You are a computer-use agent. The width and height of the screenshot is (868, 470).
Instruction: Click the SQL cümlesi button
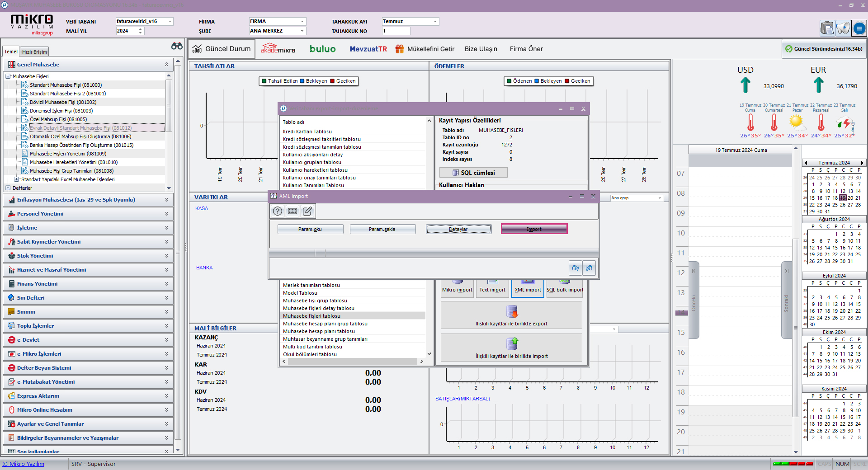473,173
